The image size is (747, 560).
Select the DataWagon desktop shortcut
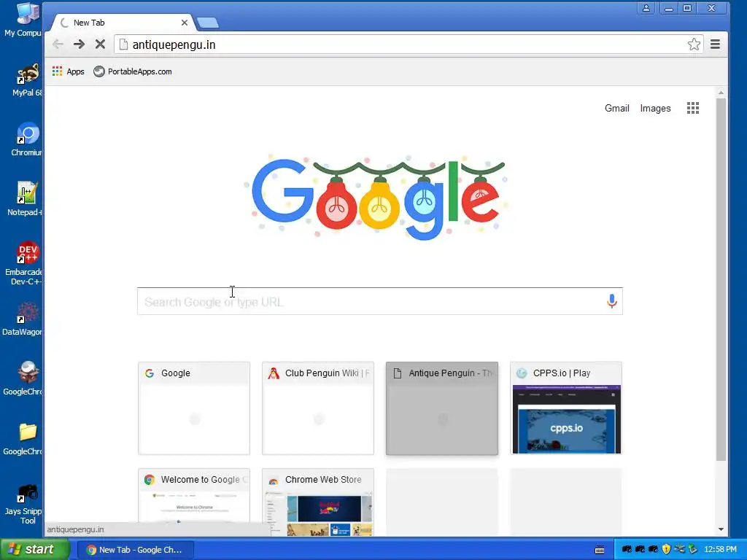pos(23,319)
